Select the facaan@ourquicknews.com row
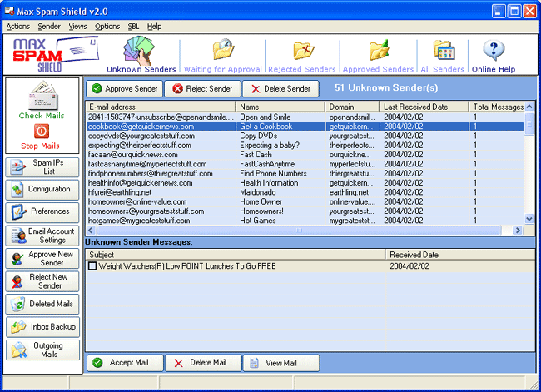The image size is (541, 392). [305, 155]
